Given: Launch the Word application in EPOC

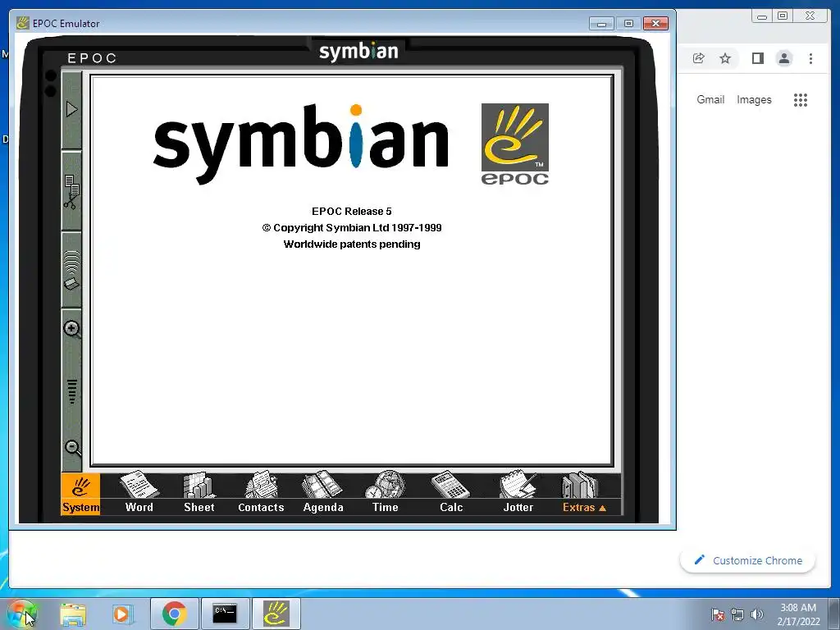Looking at the screenshot, I should [139, 494].
